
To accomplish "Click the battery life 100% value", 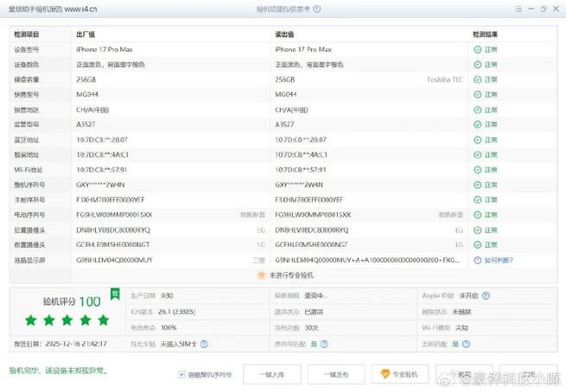I will (x=169, y=328).
